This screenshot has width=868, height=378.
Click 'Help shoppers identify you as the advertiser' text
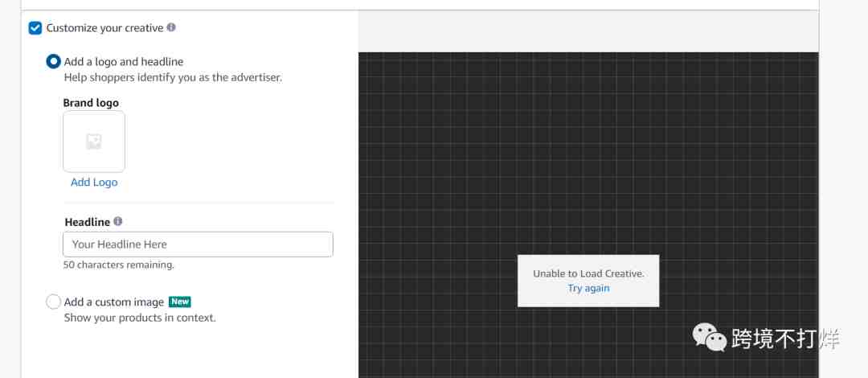[x=173, y=77]
